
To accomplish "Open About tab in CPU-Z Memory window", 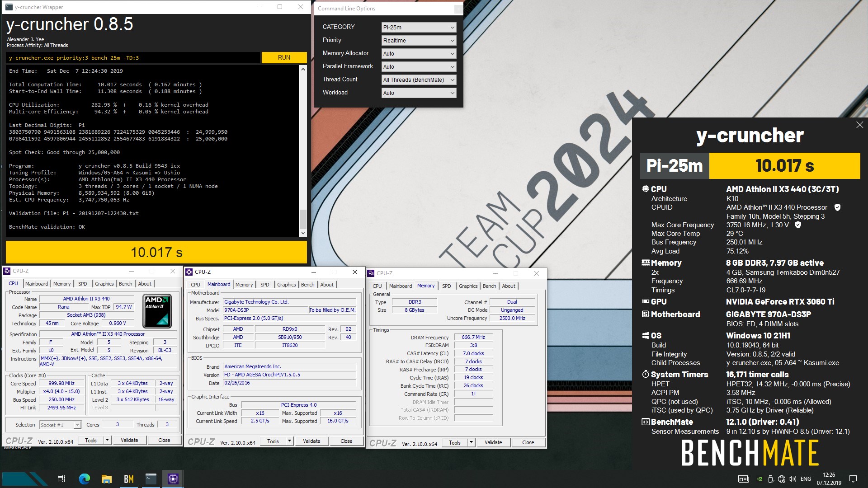I will 509,286.
